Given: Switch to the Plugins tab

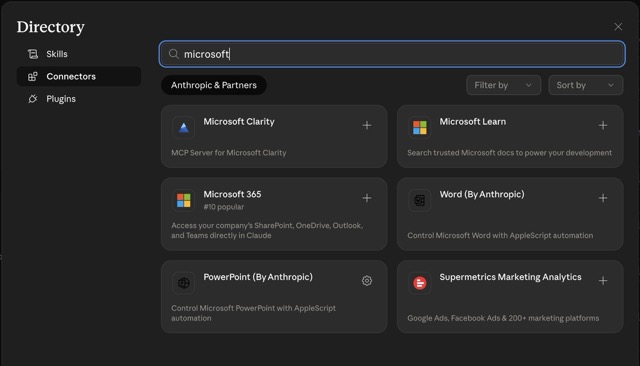Looking at the screenshot, I should pyautogui.click(x=79, y=99).
